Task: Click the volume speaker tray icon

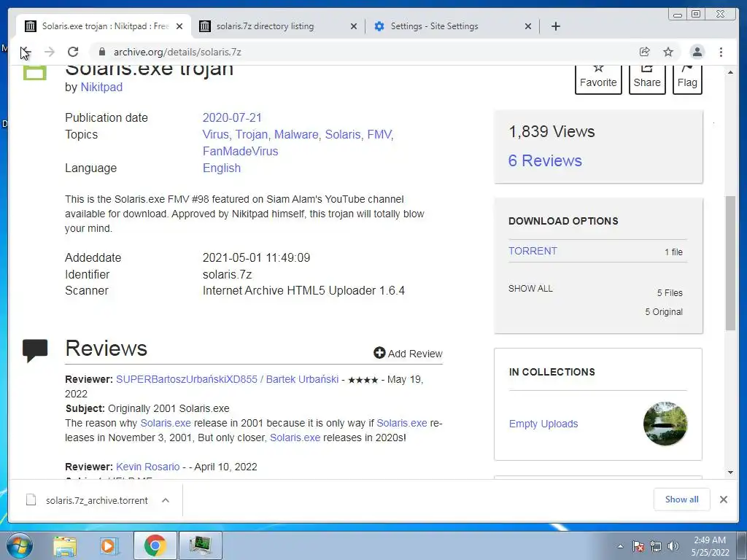Action: click(673, 546)
